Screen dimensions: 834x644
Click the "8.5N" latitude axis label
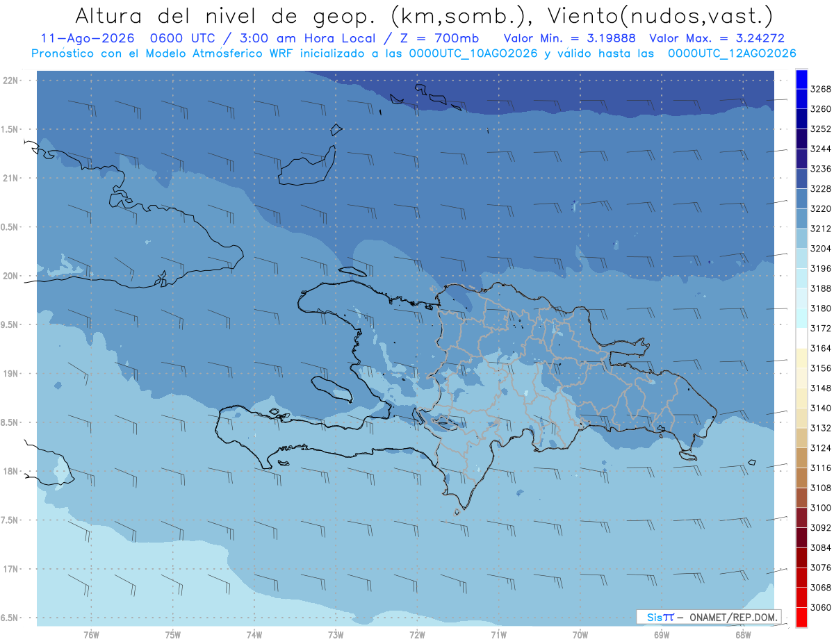[10, 422]
